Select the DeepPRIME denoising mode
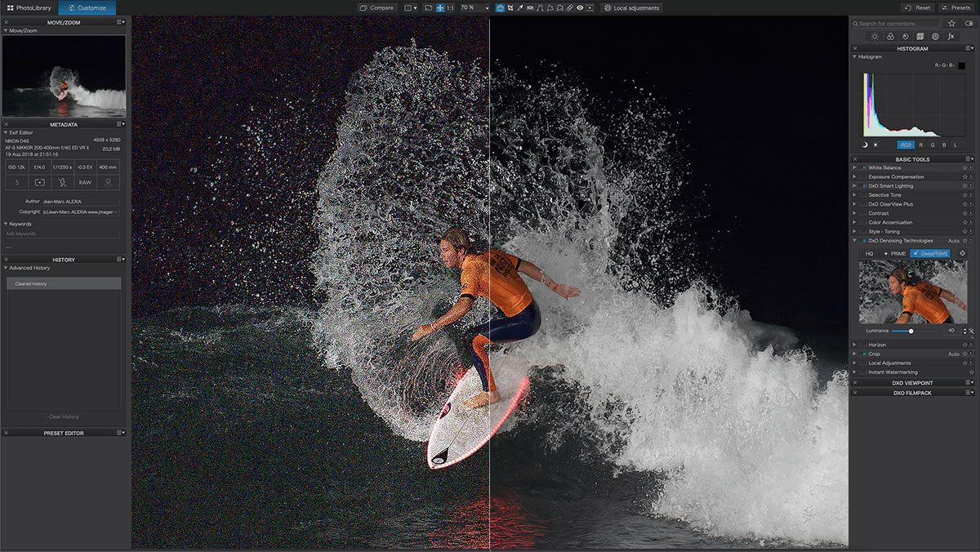Viewport: 980px width, 552px height. point(930,253)
